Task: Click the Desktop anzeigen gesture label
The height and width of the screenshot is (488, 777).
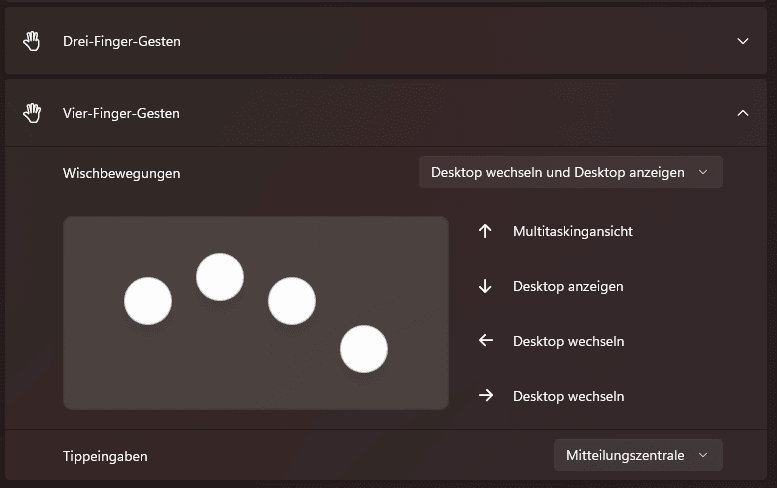Action: click(568, 286)
